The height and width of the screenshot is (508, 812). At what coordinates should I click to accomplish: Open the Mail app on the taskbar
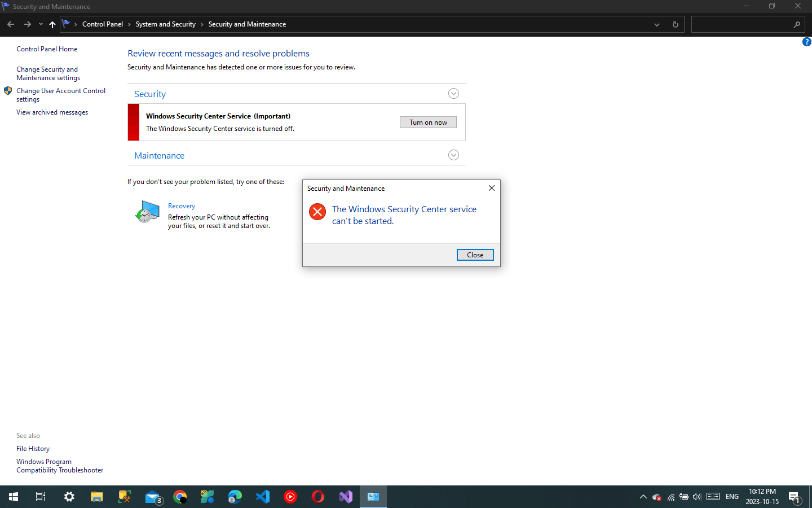pyautogui.click(x=153, y=497)
